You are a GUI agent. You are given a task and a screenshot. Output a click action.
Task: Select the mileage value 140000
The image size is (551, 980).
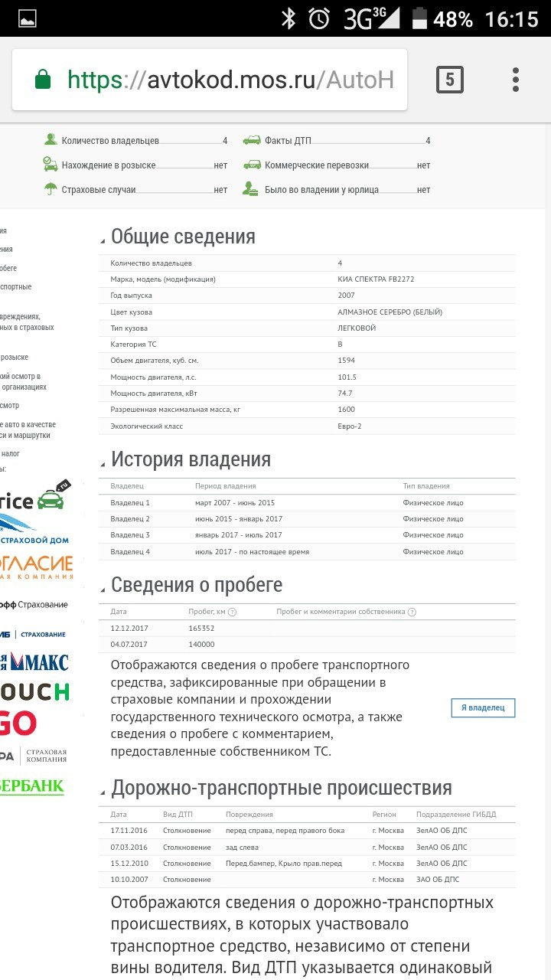point(201,645)
